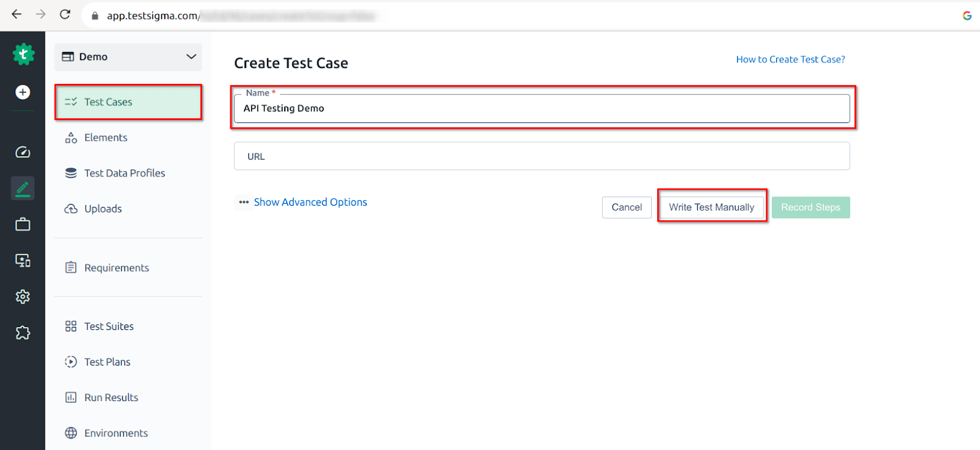Open Environments in sidebar
This screenshot has height=450, width=980.
point(128,433)
